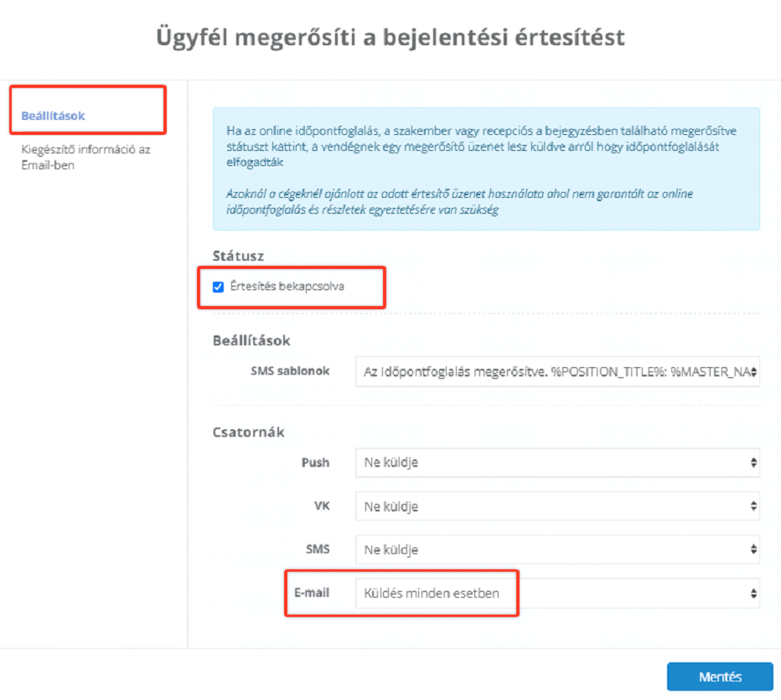Open the Push 'Ne küldje' dropdown
The image size is (781, 700).
tap(557, 463)
